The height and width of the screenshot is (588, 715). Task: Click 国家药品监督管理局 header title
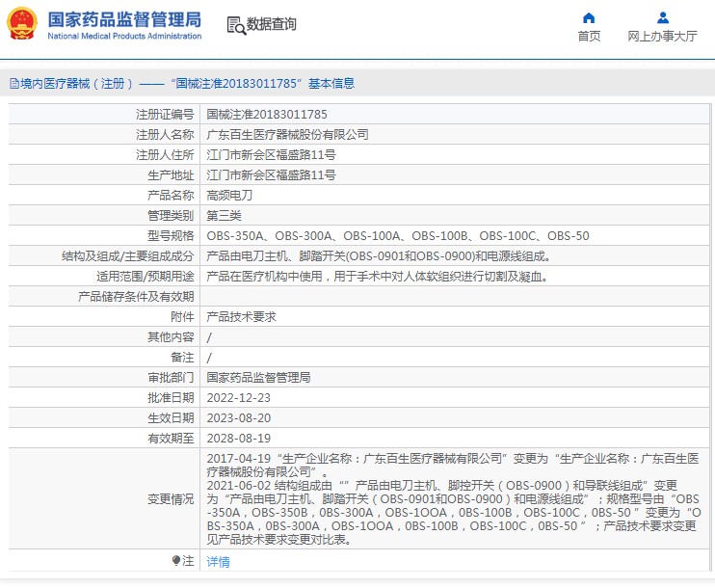pos(124,19)
